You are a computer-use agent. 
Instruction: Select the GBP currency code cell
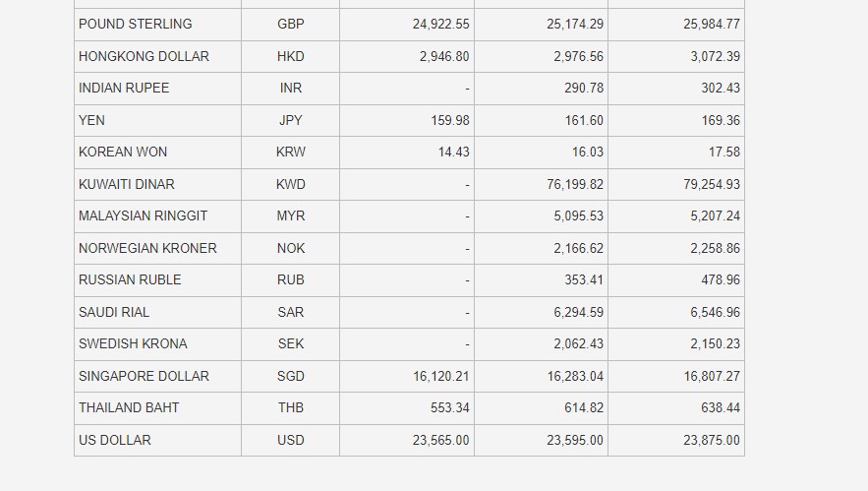click(x=291, y=25)
